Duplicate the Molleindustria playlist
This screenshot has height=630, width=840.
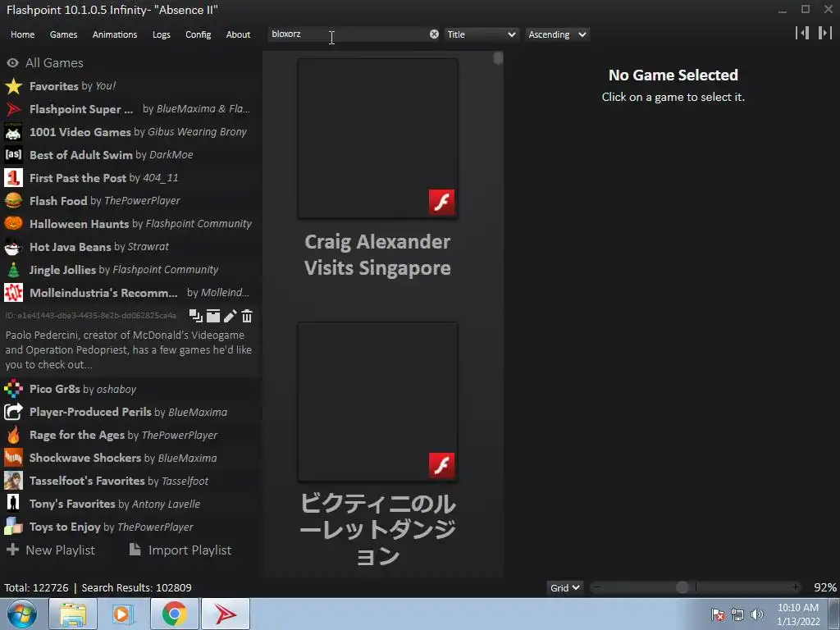click(x=195, y=316)
